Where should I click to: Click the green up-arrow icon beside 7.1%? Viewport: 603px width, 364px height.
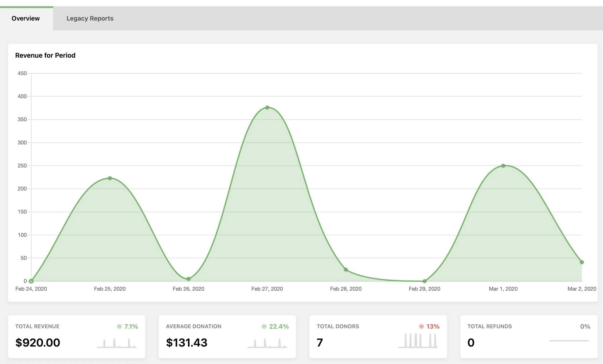[x=119, y=327]
